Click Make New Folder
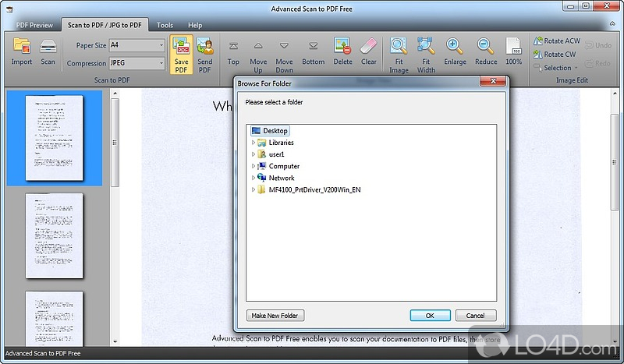Viewport: 624px width, 364px height. 275,316
